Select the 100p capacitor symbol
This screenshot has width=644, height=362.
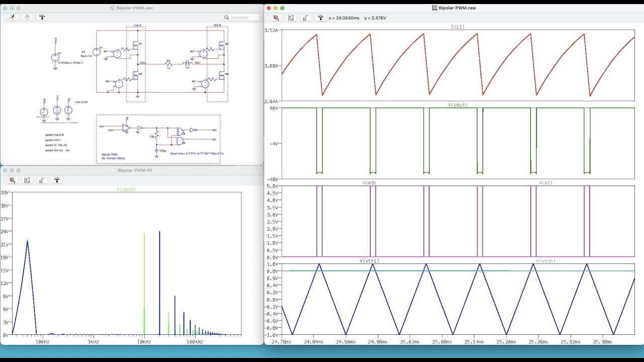click(156, 150)
